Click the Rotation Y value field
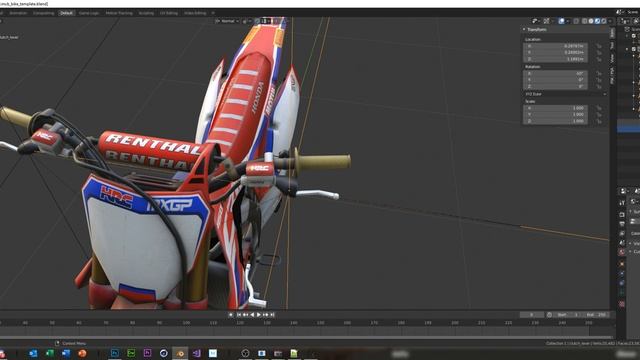 click(556, 80)
